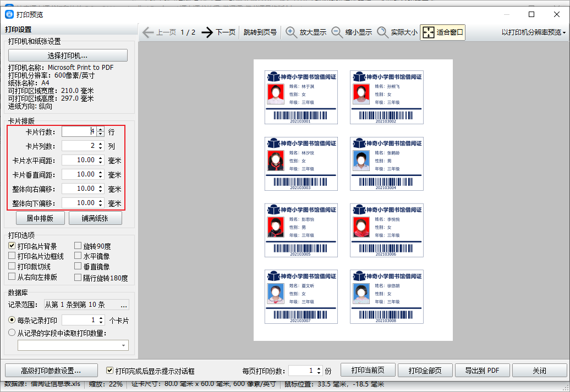The width and height of the screenshot is (570, 392).
Task: Click the print preview app icon
Action: click(x=9, y=14)
